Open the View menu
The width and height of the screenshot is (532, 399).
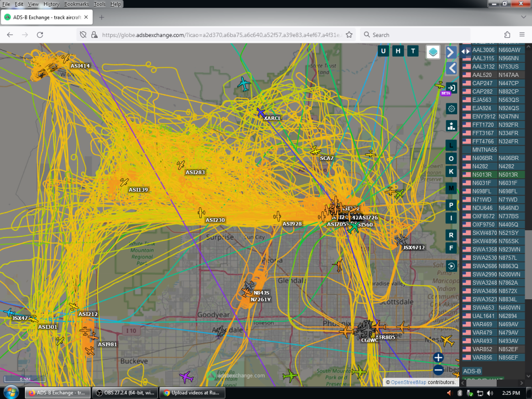click(x=33, y=4)
